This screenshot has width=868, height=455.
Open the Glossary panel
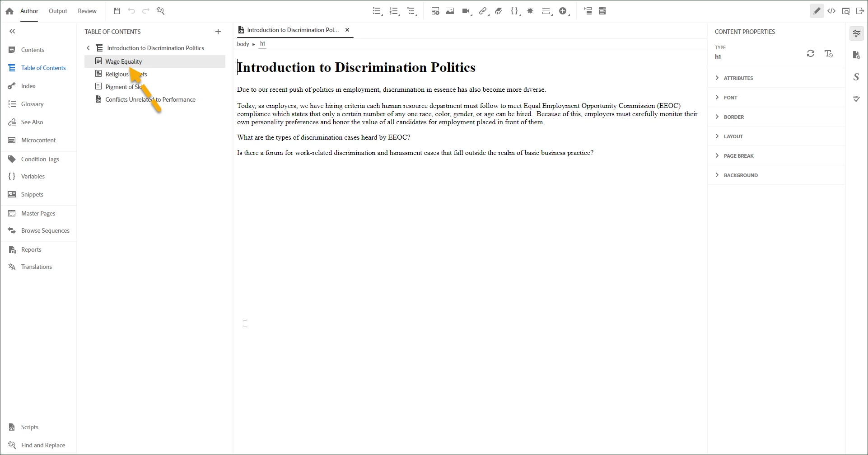click(x=32, y=104)
